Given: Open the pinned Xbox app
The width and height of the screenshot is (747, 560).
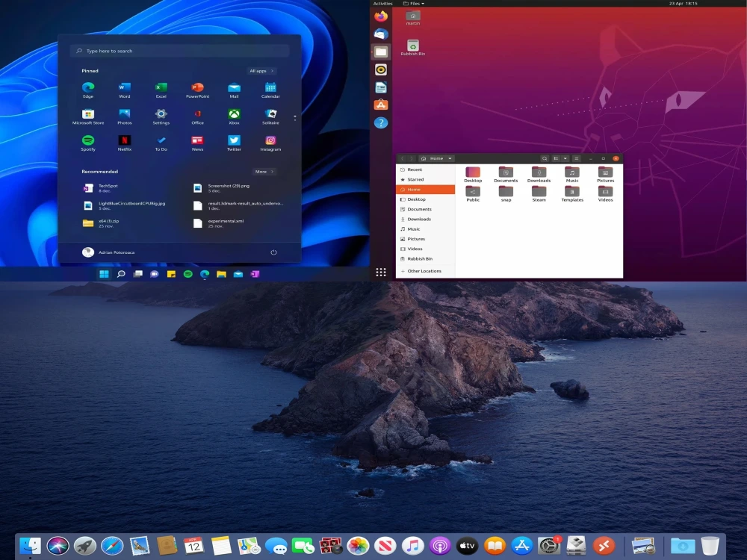Looking at the screenshot, I should coord(234,116).
